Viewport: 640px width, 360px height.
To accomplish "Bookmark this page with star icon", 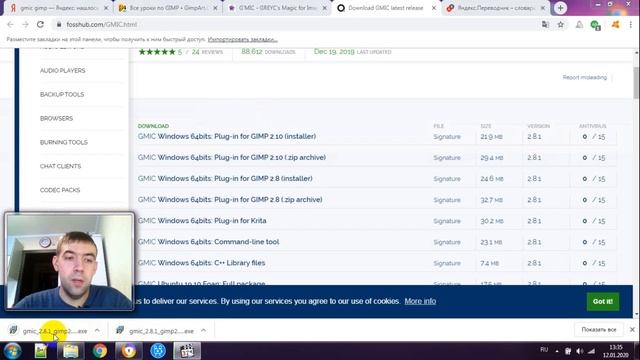I will tap(560, 24).
